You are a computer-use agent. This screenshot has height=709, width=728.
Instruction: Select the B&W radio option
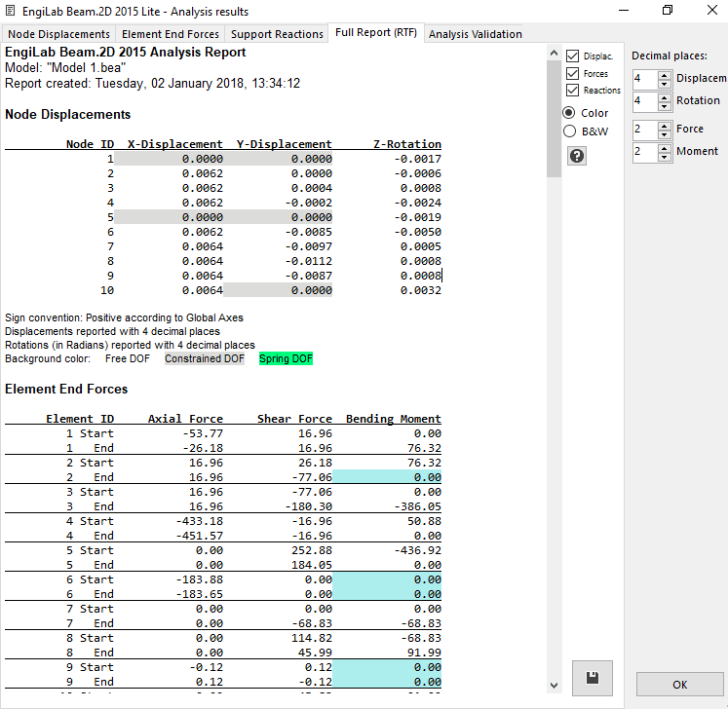[x=569, y=131]
